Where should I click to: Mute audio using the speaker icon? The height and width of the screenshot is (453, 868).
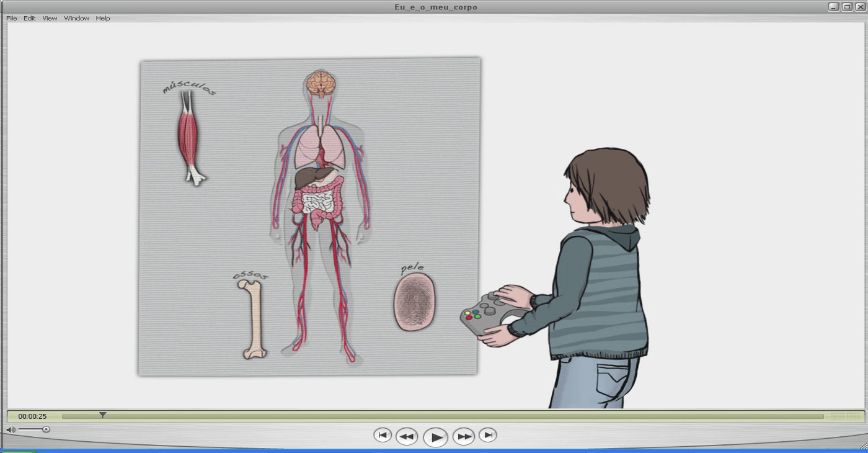coord(11,429)
